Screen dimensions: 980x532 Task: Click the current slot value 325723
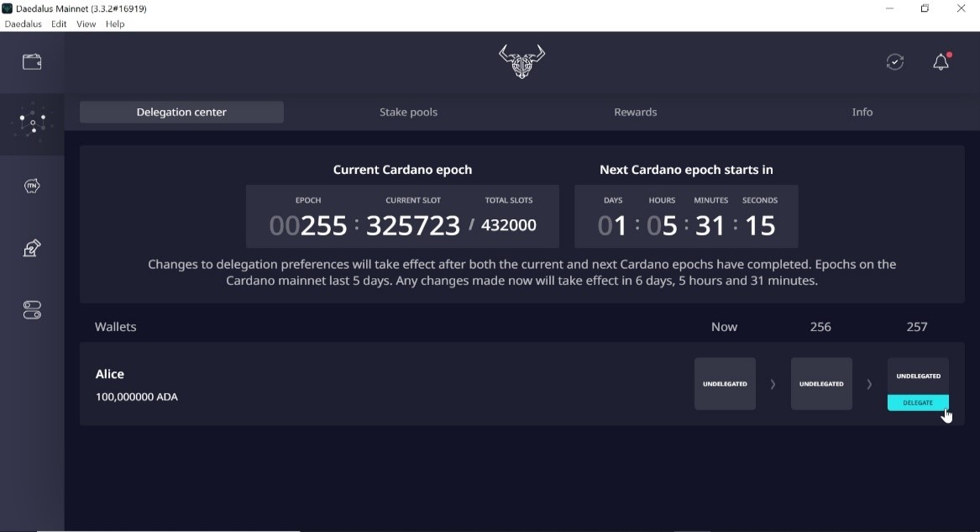(x=413, y=225)
